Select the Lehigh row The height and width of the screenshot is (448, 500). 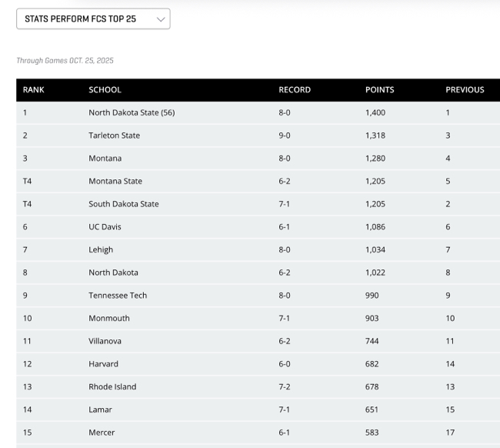point(101,249)
